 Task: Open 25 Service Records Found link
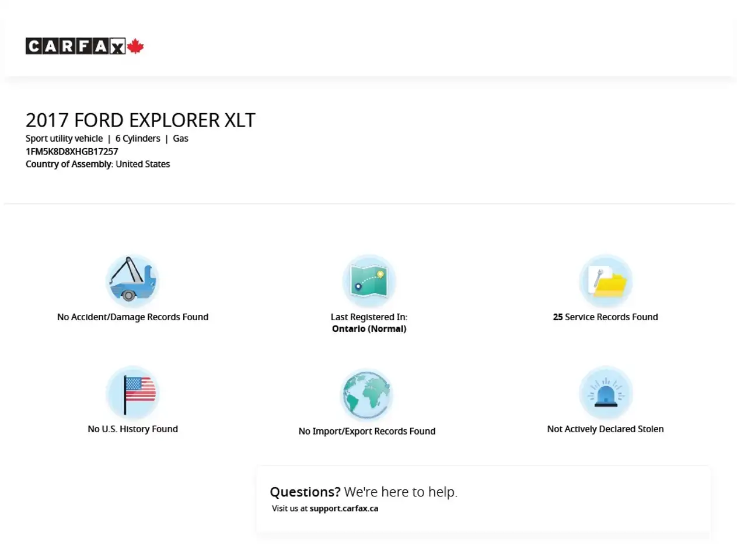pyautogui.click(x=606, y=317)
